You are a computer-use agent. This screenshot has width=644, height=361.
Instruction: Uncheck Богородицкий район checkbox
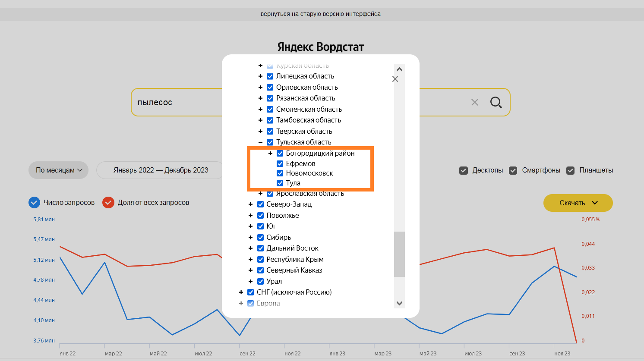[x=280, y=154]
